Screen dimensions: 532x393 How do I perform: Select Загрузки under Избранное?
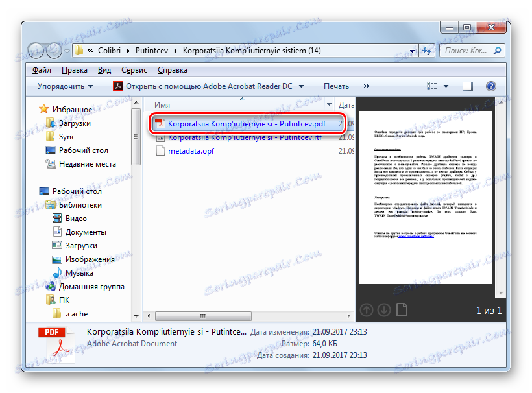pyautogui.click(x=75, y=123)
